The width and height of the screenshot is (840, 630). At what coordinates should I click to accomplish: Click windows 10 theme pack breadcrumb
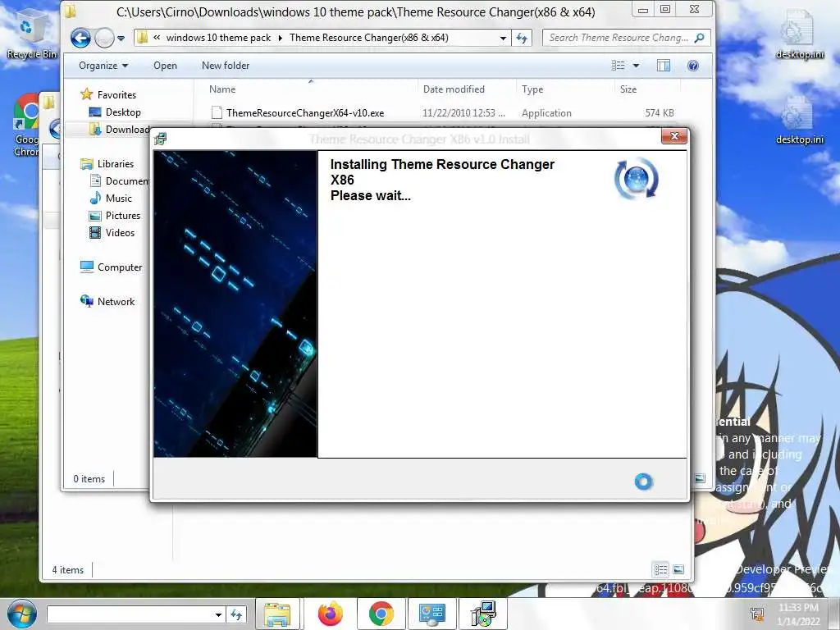point(218,38)
